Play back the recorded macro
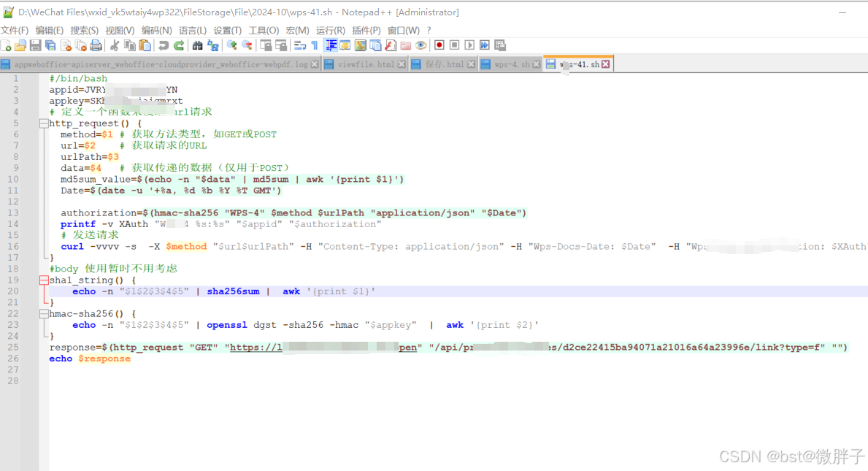 (x=469, y=45)
